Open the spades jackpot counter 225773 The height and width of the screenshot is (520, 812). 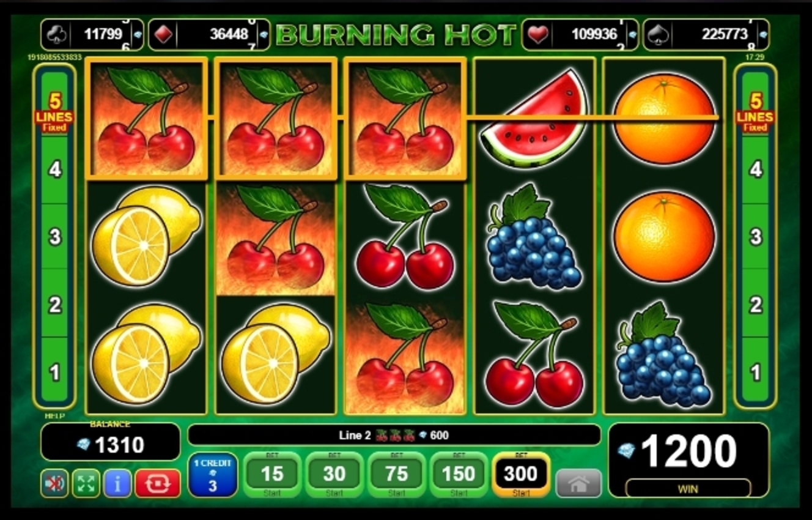tap(706, 34)
